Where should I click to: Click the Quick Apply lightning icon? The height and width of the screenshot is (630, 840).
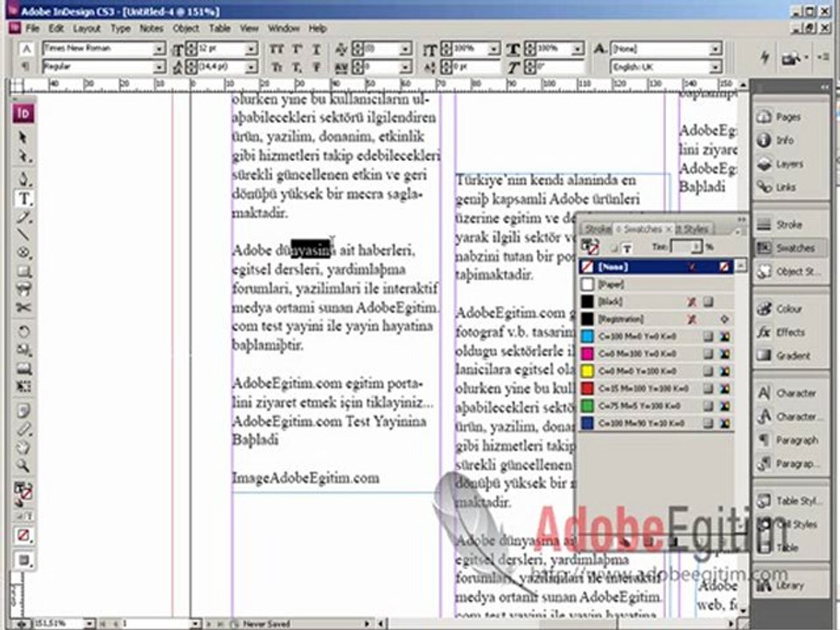point(765,57)
